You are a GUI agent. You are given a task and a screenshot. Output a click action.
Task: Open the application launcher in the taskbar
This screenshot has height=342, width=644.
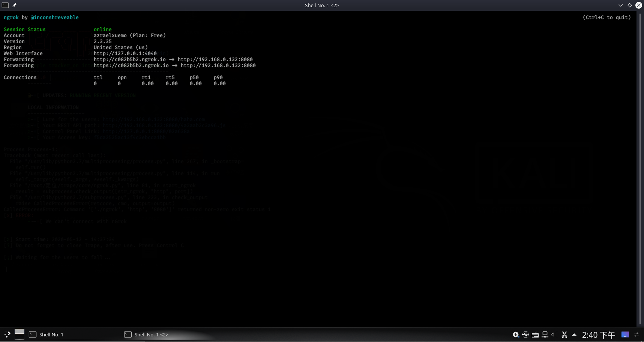point(7,334)
